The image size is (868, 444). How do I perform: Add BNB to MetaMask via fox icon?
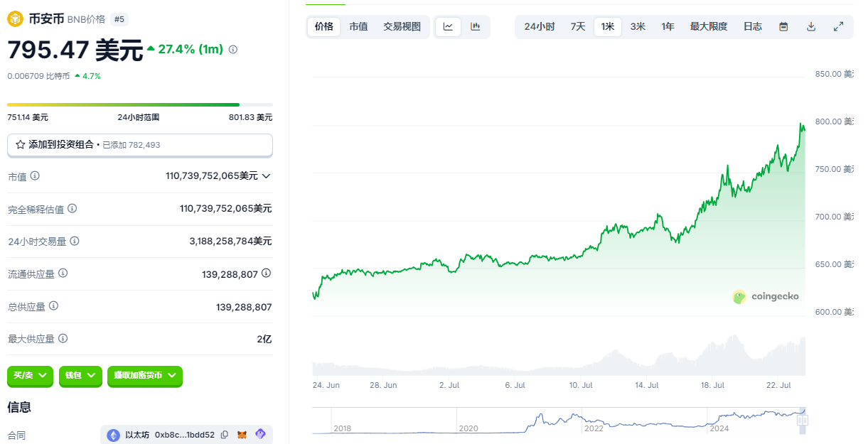[244, 434]
